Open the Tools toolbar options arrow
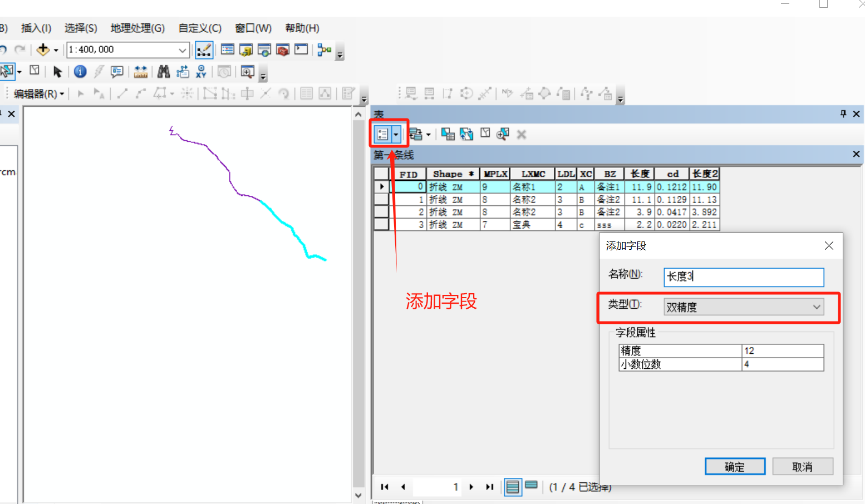This screenshot has width=865, height=504. pos(263,76)
